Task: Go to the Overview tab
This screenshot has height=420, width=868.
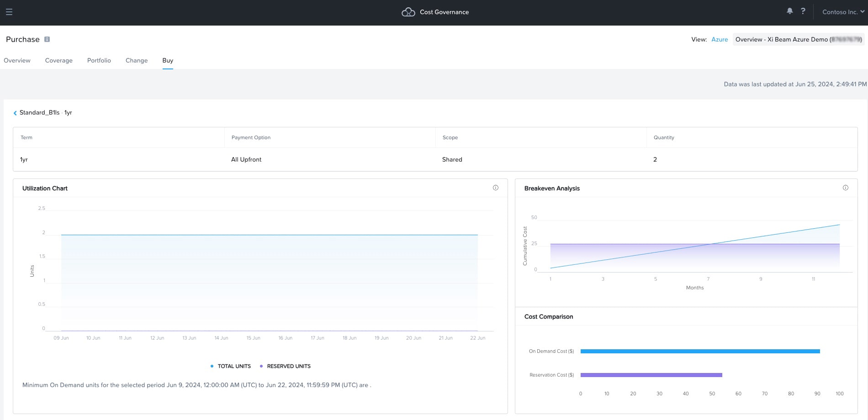Action: [x=17, y=60]
